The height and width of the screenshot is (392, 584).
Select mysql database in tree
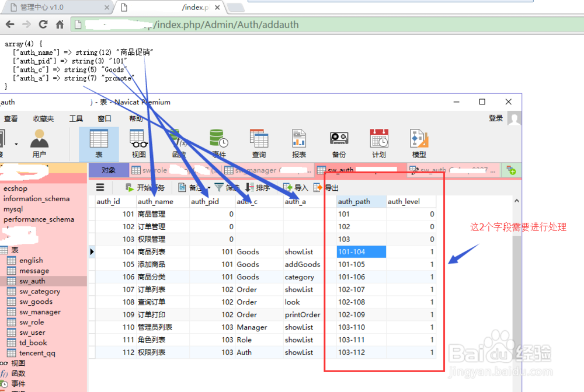point(13,209)
